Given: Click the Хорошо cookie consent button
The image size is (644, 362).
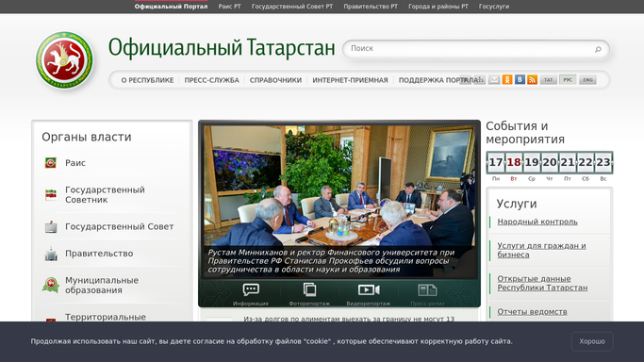Looking at the screenshot, I should (x=592, y=341).
